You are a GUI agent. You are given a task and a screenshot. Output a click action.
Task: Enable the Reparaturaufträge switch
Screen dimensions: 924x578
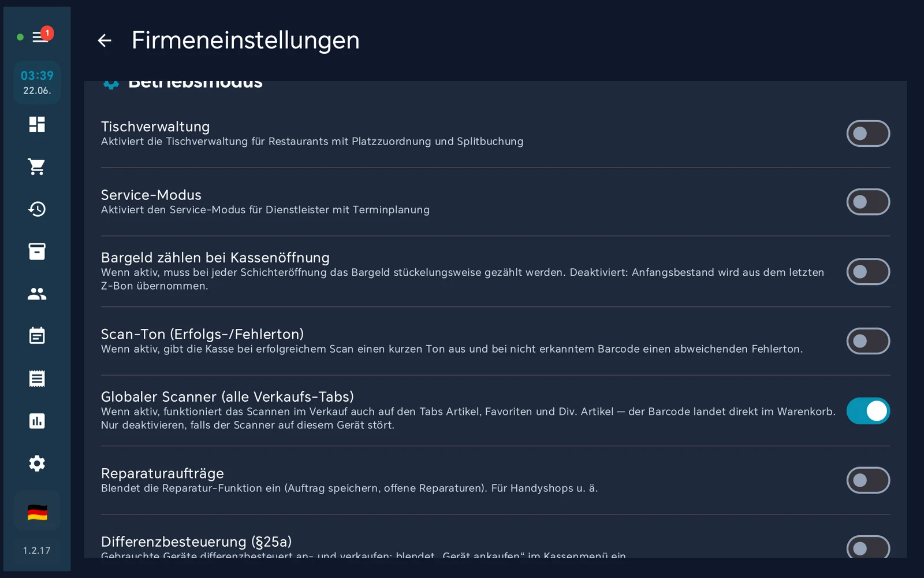[x=868, y=480]
